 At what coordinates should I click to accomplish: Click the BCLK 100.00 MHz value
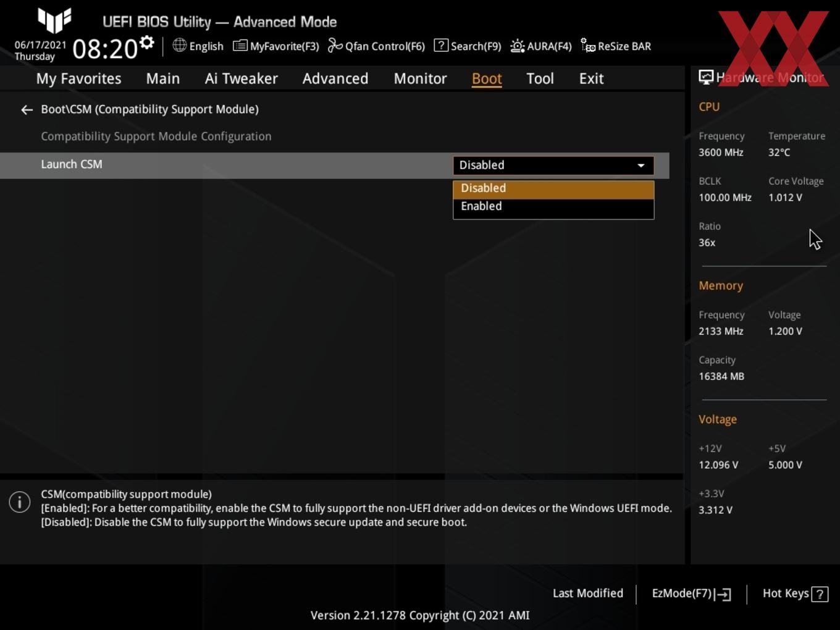[x=725, y=198]
